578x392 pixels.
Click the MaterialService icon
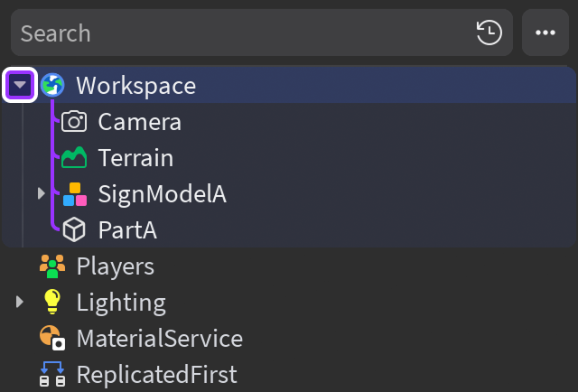[52, 338]
